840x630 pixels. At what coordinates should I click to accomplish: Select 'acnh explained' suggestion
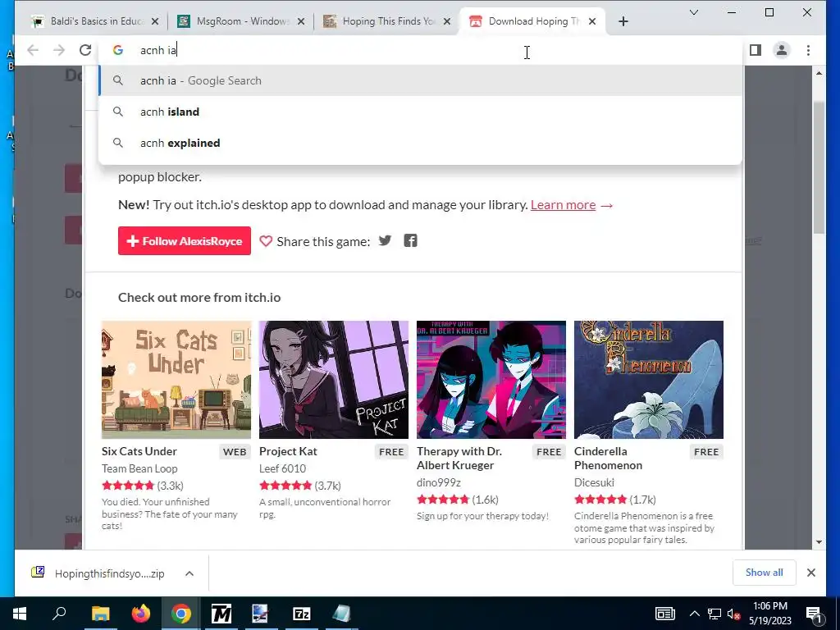click(421, 143)
